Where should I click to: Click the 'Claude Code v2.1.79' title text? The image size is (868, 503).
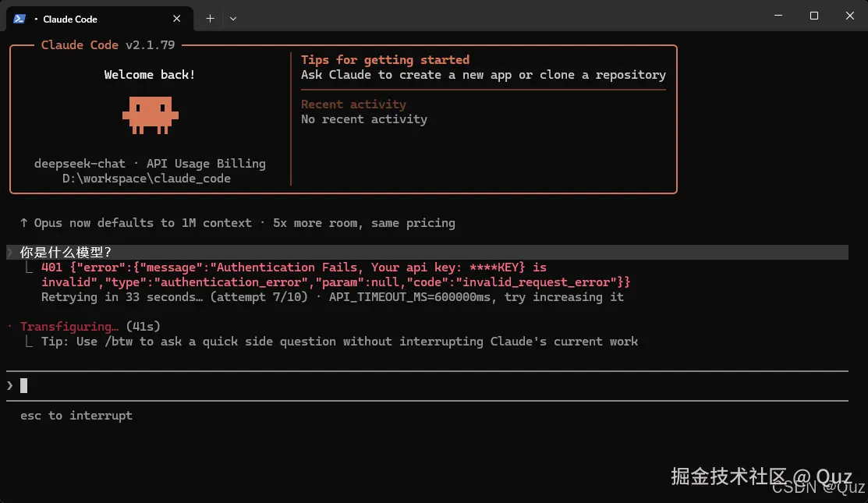[x=108, y=44]
